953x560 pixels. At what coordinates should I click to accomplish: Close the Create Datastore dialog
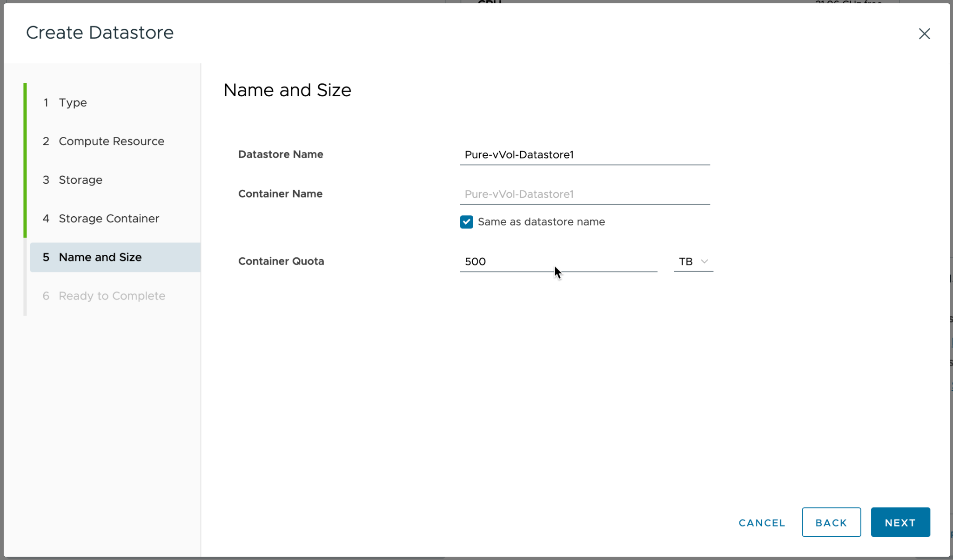924,33
